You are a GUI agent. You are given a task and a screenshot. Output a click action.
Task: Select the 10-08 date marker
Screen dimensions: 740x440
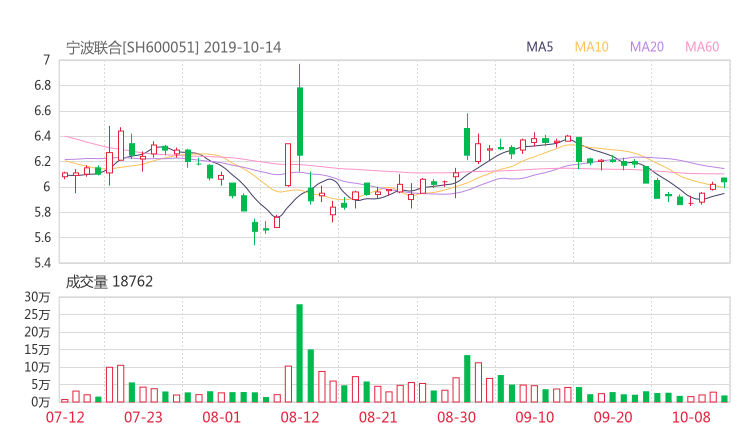pyautogui.click(x=690, y=417)
